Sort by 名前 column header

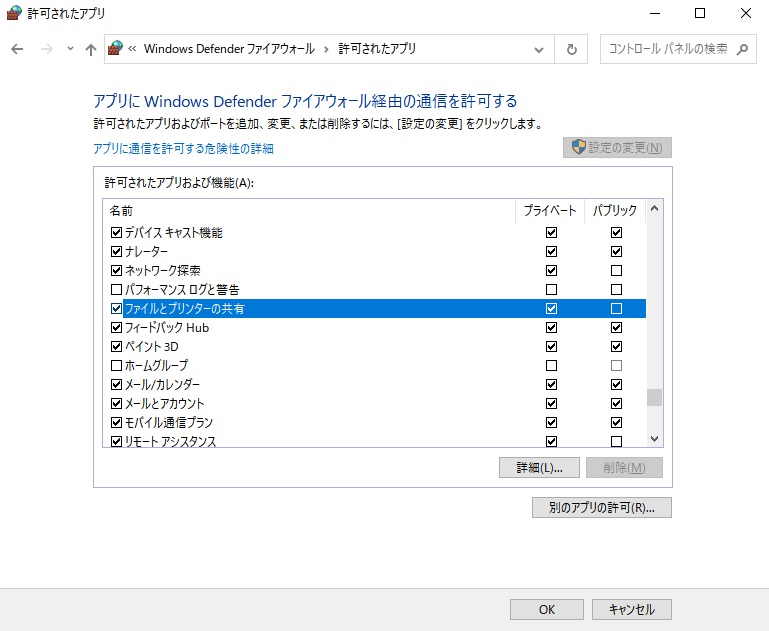[x=309, y=211]
